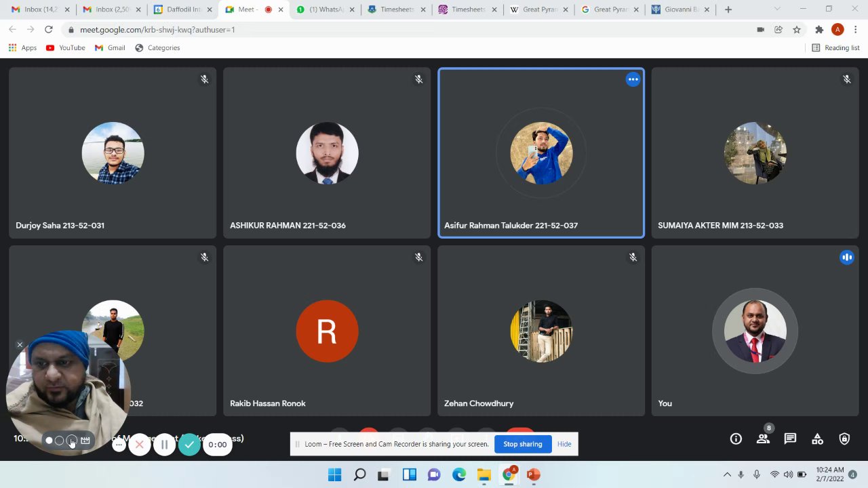Finish the Loom recording with green checkmark
868x488 pixels.
(189, 445)
